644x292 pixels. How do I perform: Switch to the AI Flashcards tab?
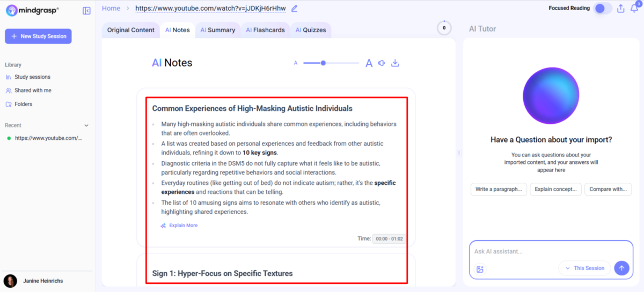(265, 30)
